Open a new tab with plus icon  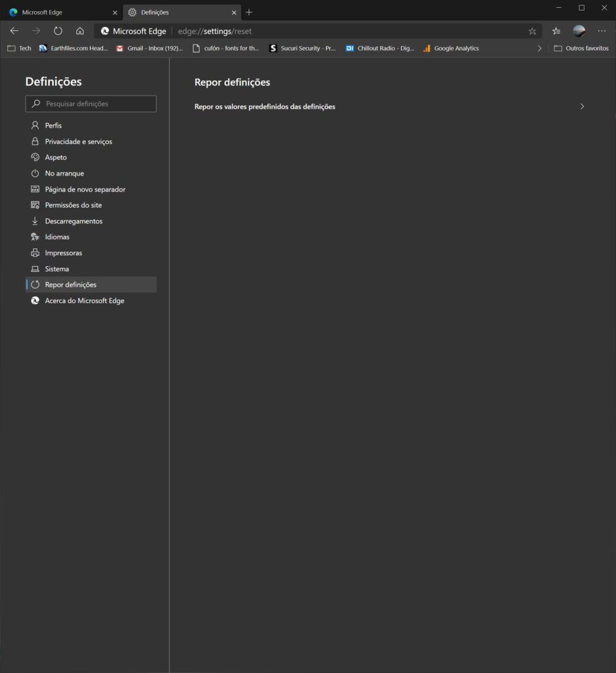pos(249,12)
